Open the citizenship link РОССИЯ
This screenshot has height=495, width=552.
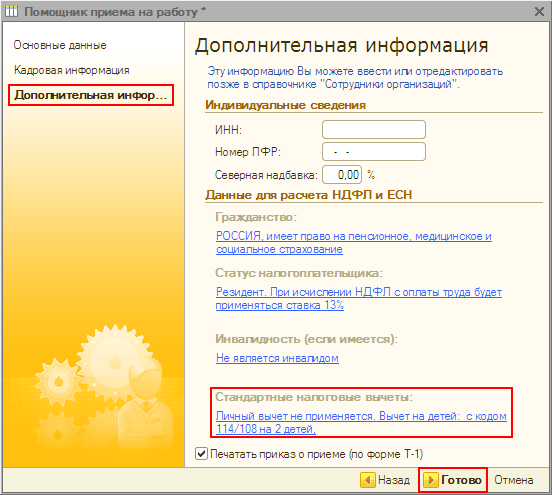tap(353, 243)
